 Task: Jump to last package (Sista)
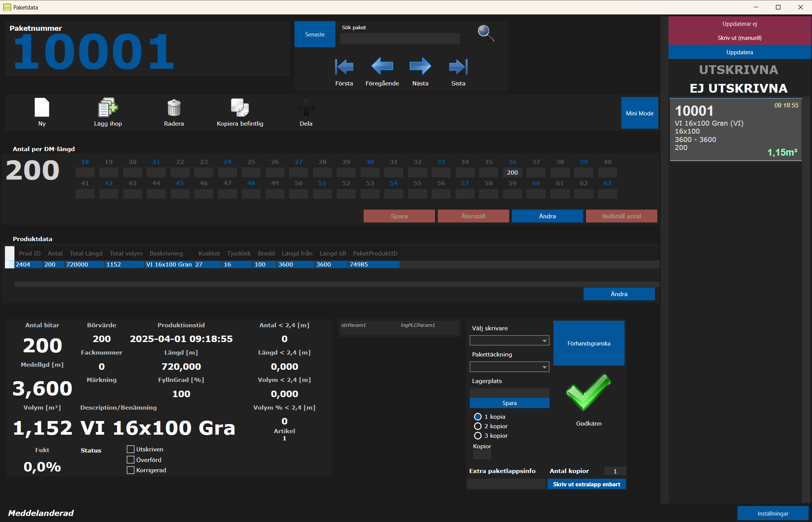pyautogui.click(x=458, y=67)
